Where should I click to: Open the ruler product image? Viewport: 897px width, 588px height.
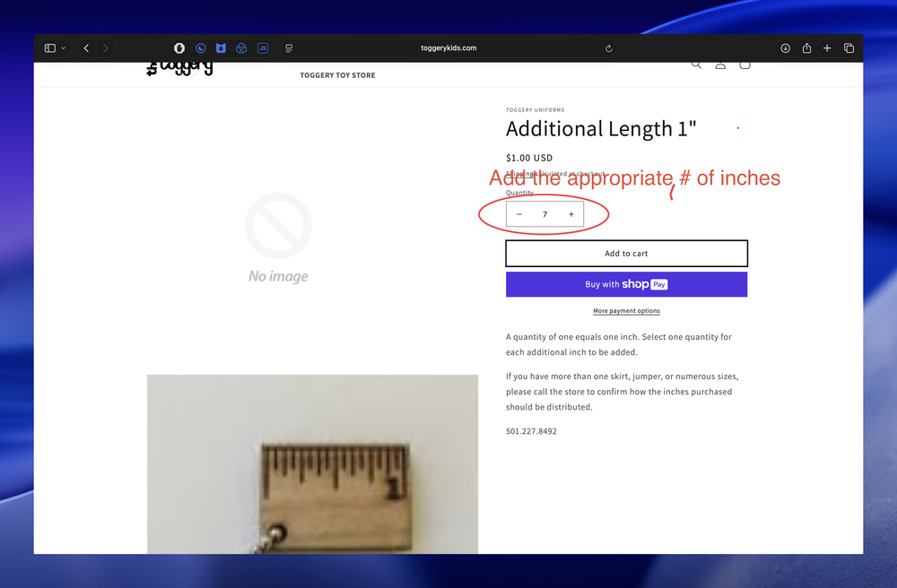click(x=312, y=464)
